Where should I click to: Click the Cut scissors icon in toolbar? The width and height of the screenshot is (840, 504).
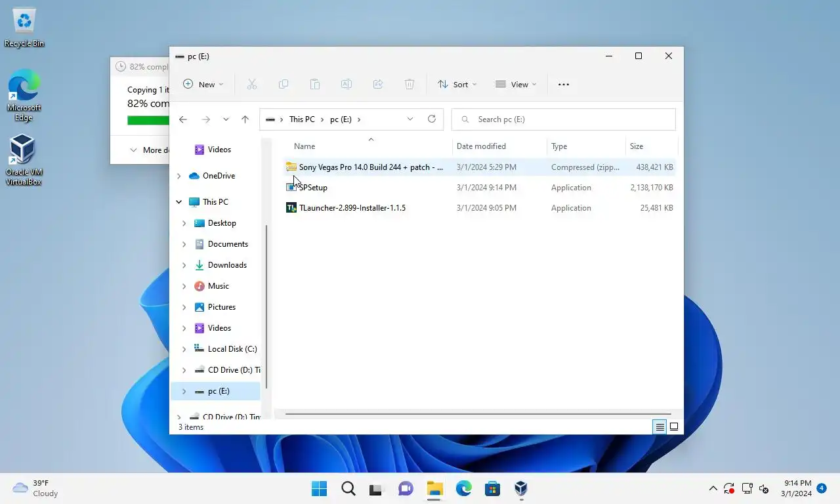251,84
